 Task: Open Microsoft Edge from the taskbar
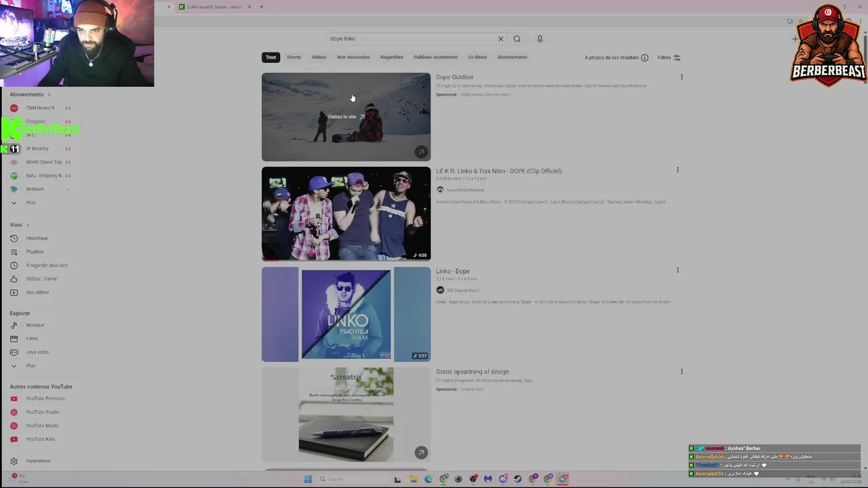point(428,479)
